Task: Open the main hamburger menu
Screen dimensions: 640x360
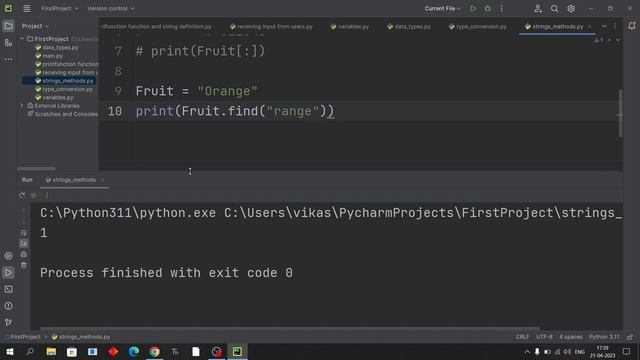Action: tap(27, 8)
